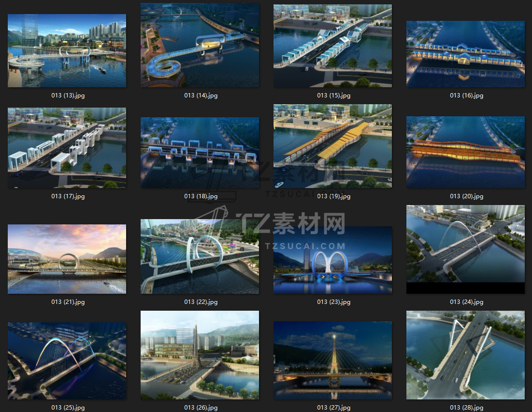This screenshot has height=412, width=532.
Task: Select the 013 (19).jpg thumbnail image
Action: click(x=333, y=146)
